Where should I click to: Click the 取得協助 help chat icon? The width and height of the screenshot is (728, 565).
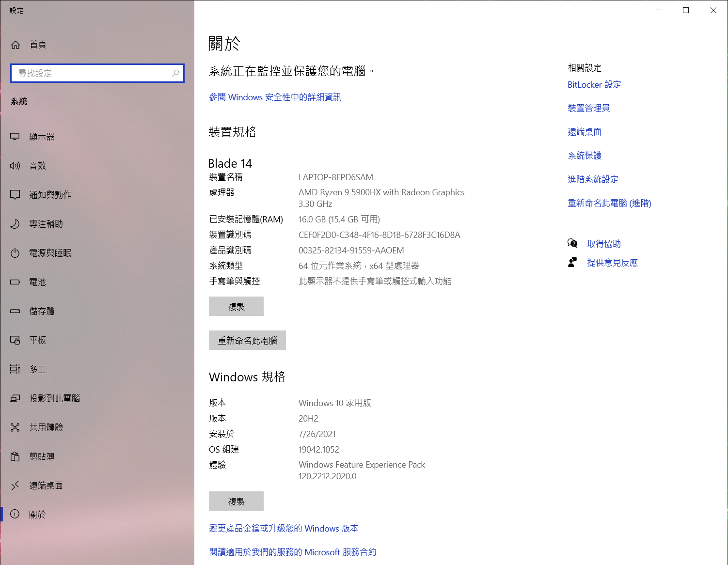572,243
